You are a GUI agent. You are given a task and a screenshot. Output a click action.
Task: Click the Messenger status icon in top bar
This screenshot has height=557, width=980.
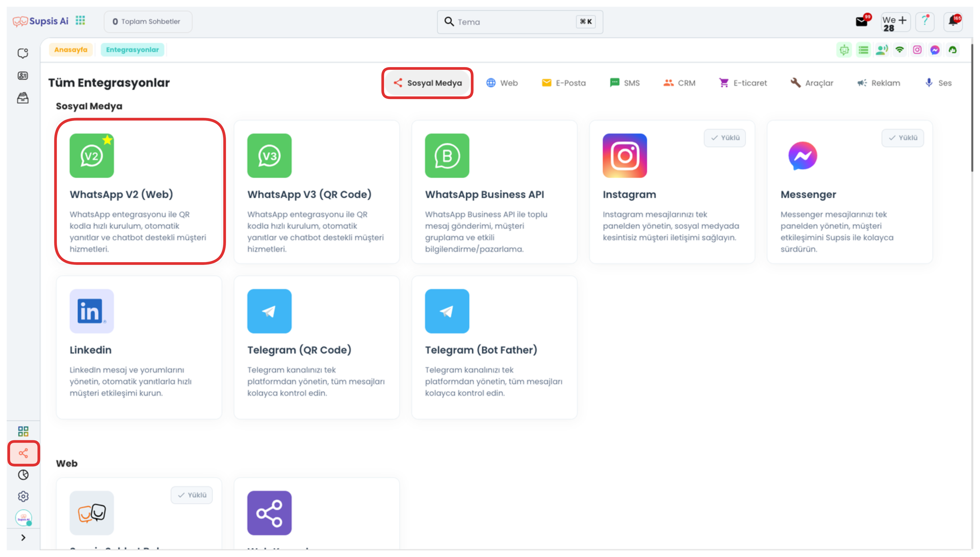[935, 50]
